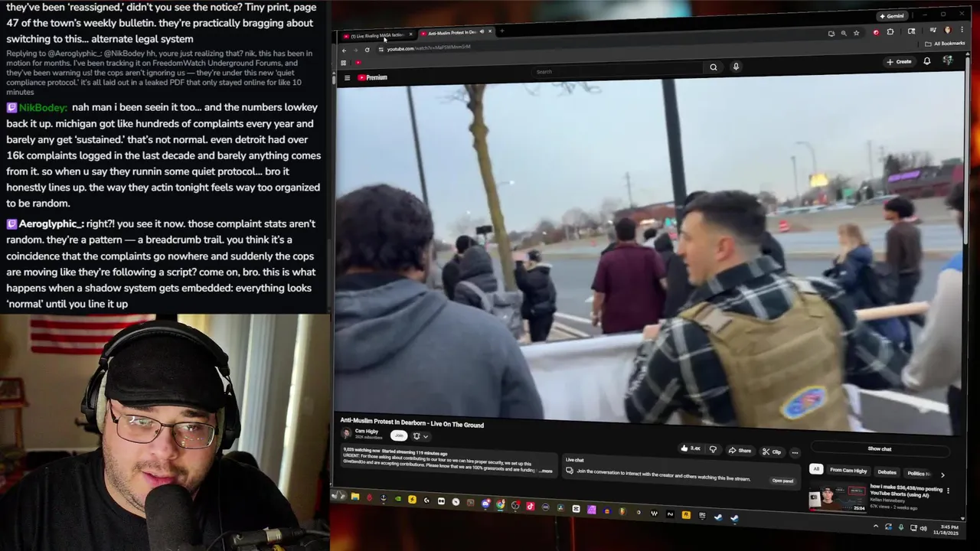980x551 pixels.
Task: Share the live stream
Action: [740, 451]
